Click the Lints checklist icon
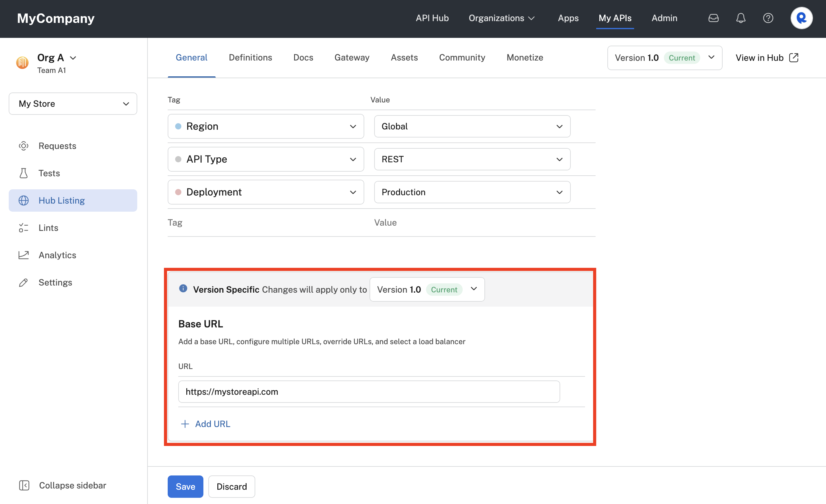Image resolution: width=826 pixels, height=504 pixels. tap(24, 228)
